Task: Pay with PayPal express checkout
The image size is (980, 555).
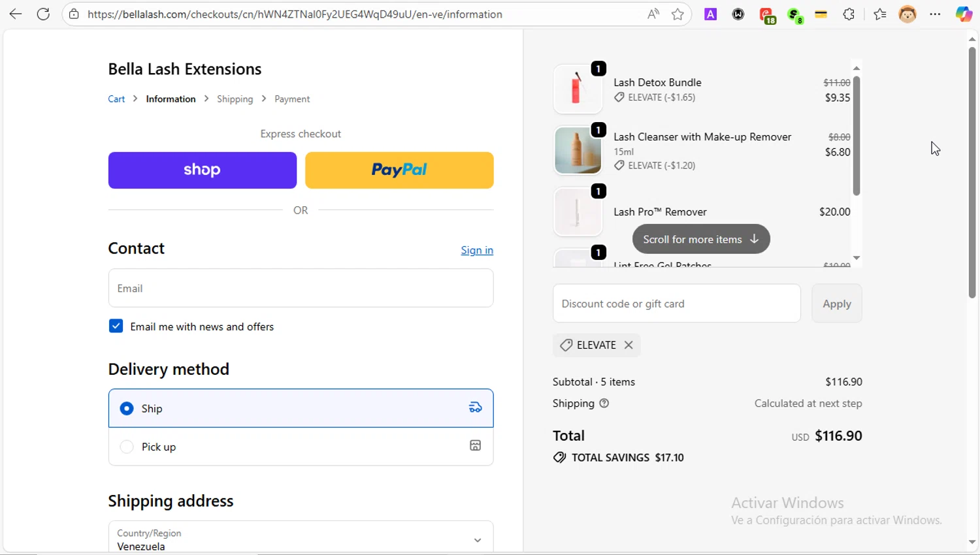Action: pyautogui.click(x=399, y=170)
